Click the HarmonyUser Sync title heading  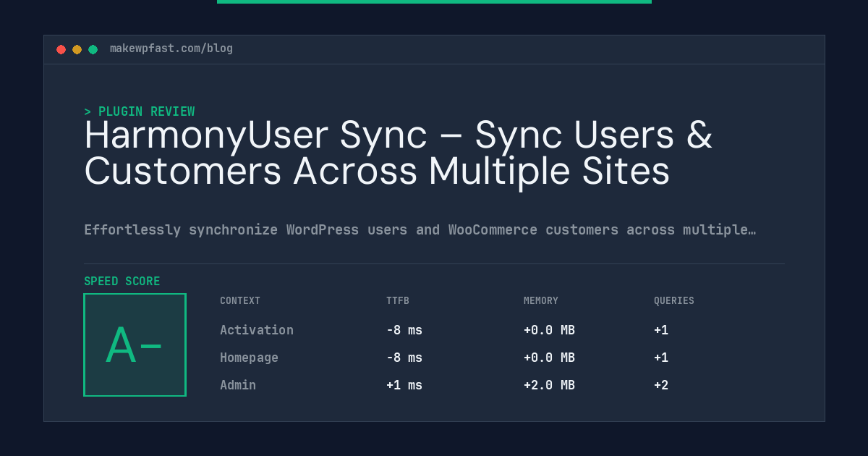point(399,153)
